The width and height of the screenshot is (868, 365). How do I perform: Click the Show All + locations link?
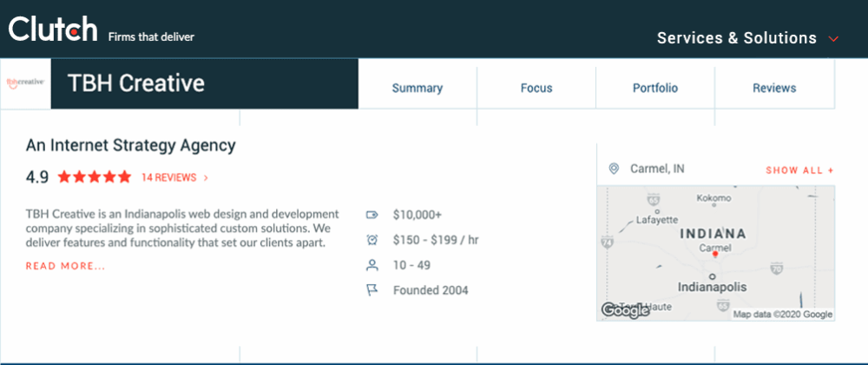pos(799,170)
